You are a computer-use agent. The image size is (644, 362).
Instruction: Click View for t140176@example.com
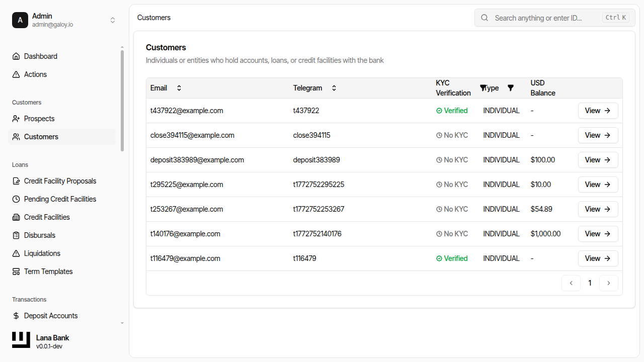(x=598, y=233)
